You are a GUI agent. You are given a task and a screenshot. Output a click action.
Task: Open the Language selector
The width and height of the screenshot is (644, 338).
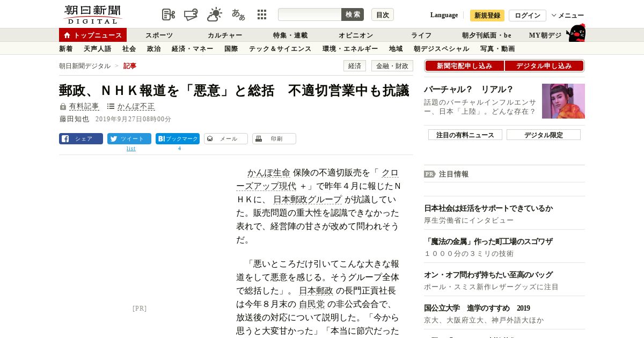click(444, 15)
